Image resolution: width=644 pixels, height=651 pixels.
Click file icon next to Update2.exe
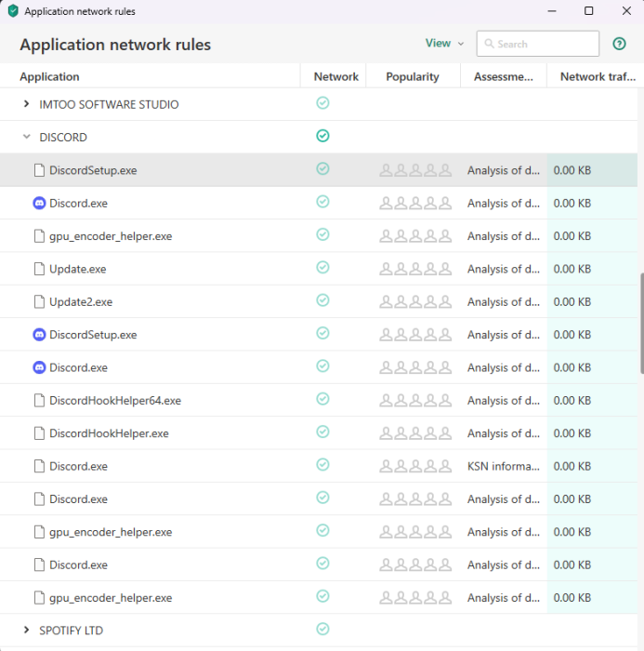39,302
